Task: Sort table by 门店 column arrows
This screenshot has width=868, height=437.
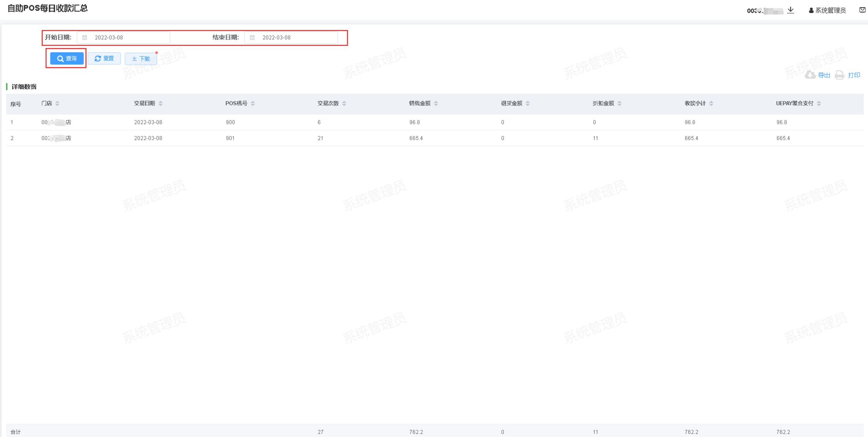Action: coord(57,103)
